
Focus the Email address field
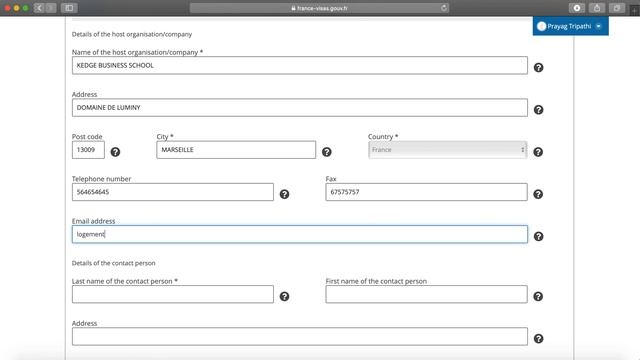tap(300, 234)
